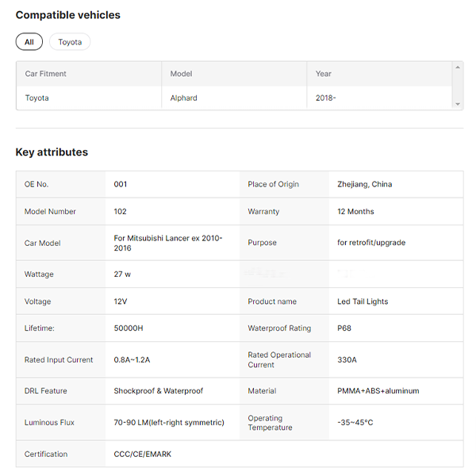
Task: Click the 2018- year cell
Action: (326, 98)
